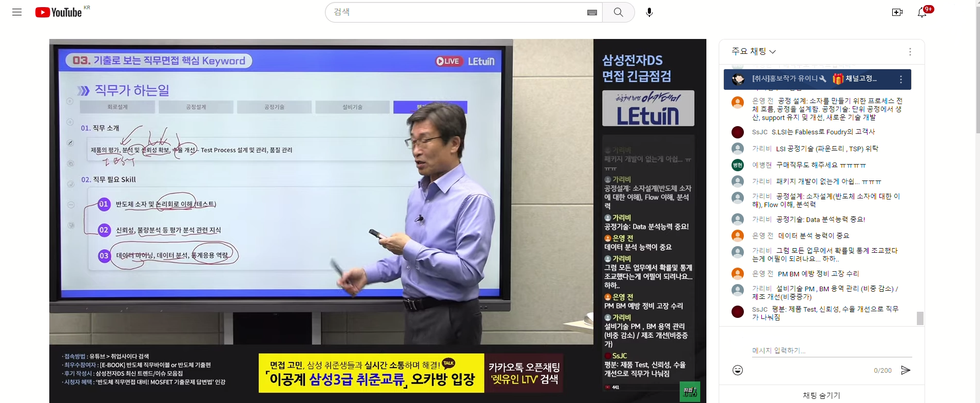The width and height of the screenshot is (980, 403).
Task: Start voice search with the microphone
Action: [649, 12]
